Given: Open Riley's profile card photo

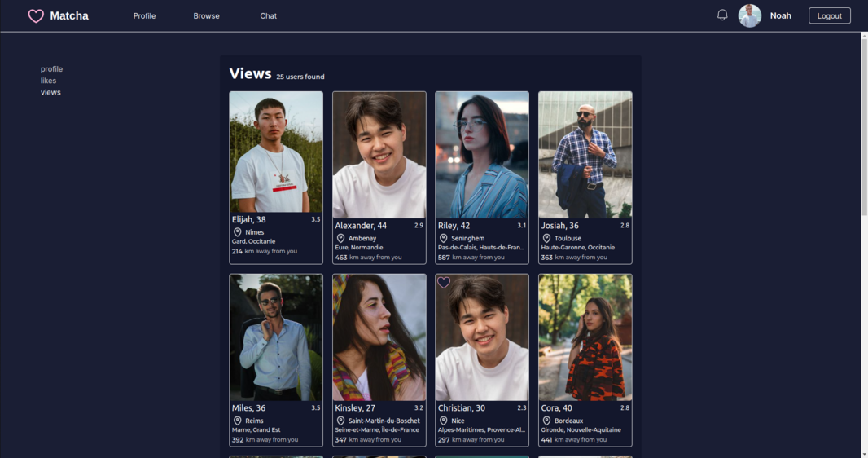Looking at the screenshot, I should point(481,155).
